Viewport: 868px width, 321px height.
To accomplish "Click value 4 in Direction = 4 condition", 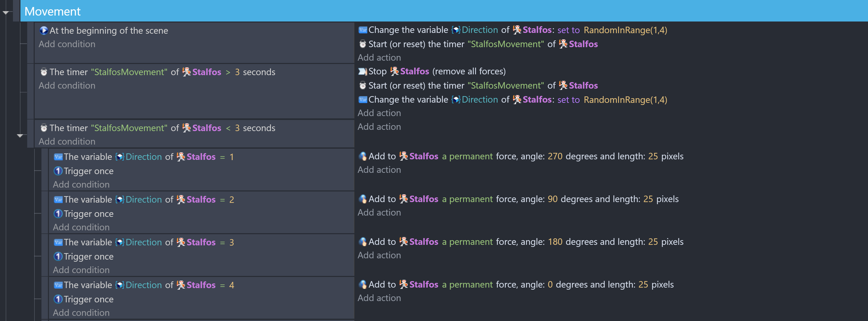I will tap(232, 285).
